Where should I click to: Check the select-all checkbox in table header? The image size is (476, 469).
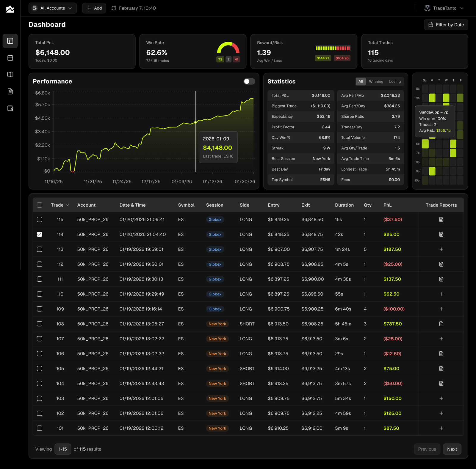[40, 205]
